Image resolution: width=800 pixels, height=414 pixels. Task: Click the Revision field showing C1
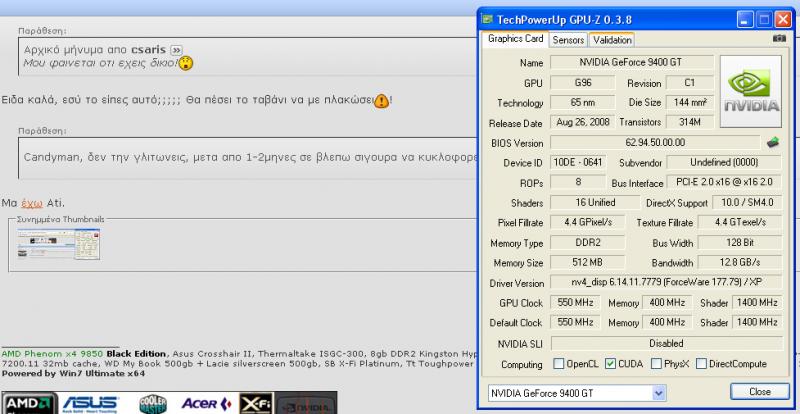690,82
